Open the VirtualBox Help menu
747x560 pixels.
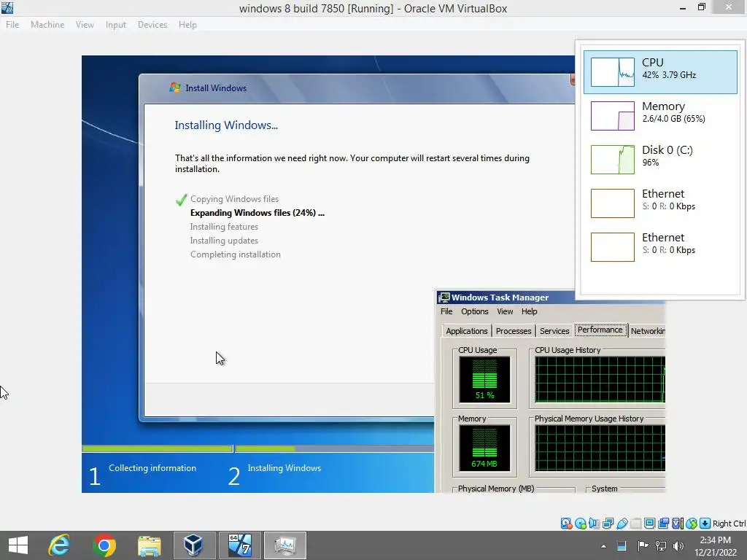(187, 24)
